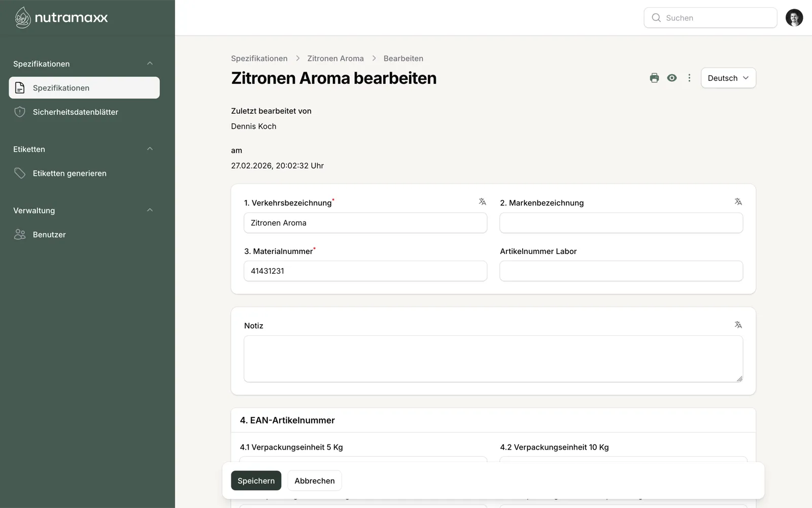Click the Abbrechen button

[x=314, y=480]
